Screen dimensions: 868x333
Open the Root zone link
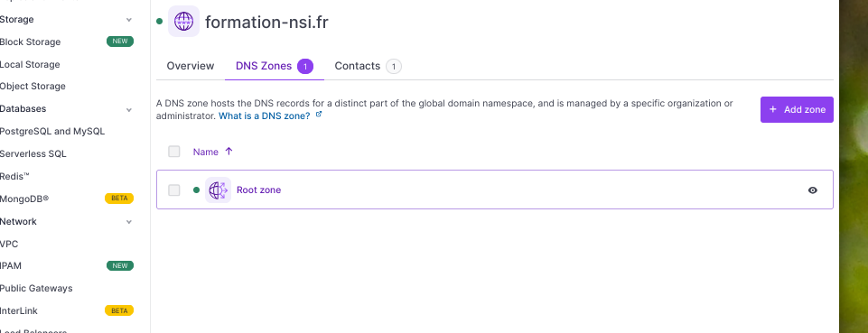(x=258, y=190)
